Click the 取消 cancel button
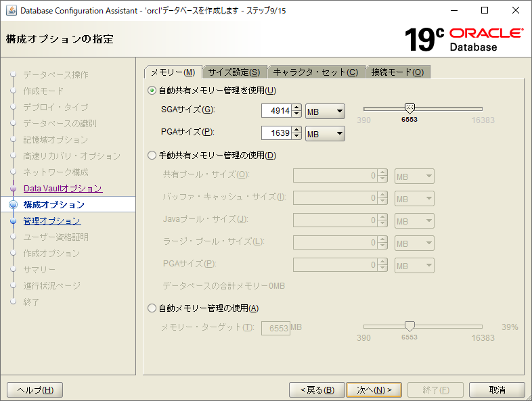The width and height of the screenshot is (532, 401). click(497, 390)
